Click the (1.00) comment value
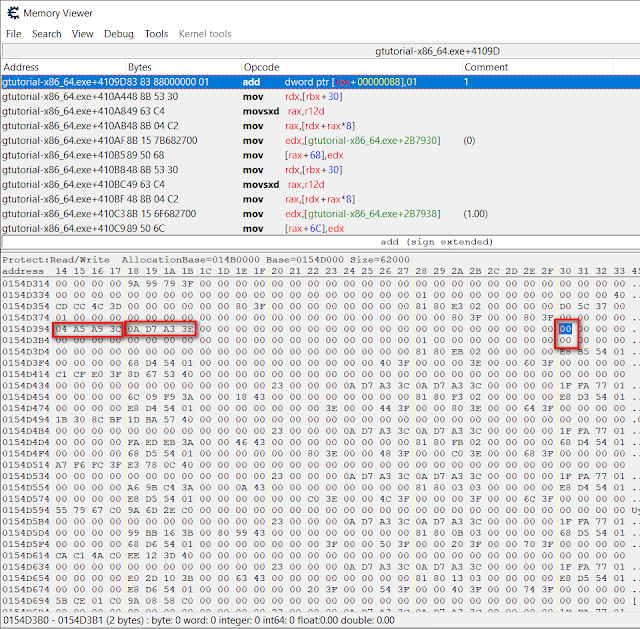Image resolution: width=640 pixels, height=629 pixels. coord(476,214)
